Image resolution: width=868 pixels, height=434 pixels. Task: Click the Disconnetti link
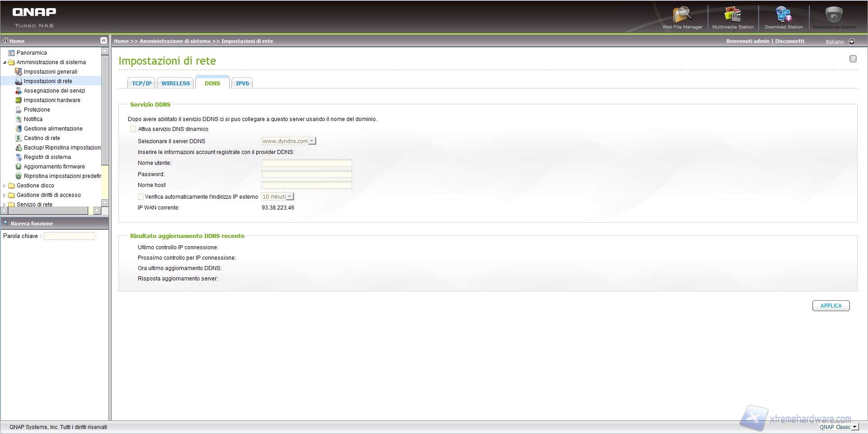tap(789, 41)
